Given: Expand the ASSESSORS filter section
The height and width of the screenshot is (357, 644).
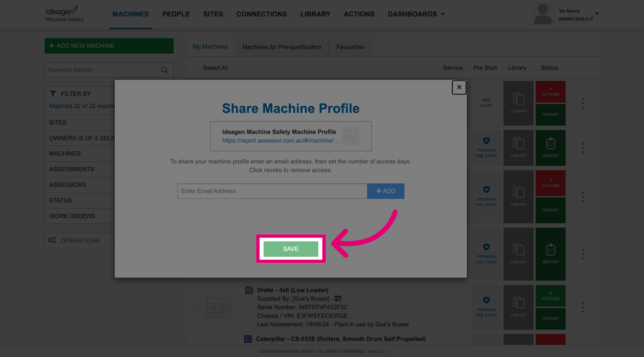Looking at the screenshot, I should [x=80, y=185].
